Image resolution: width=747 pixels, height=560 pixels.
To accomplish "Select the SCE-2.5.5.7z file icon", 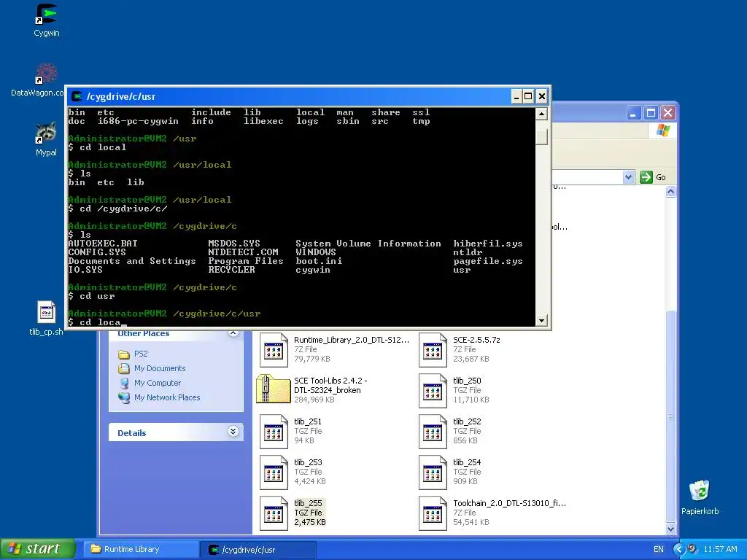I will coord(433,350).
